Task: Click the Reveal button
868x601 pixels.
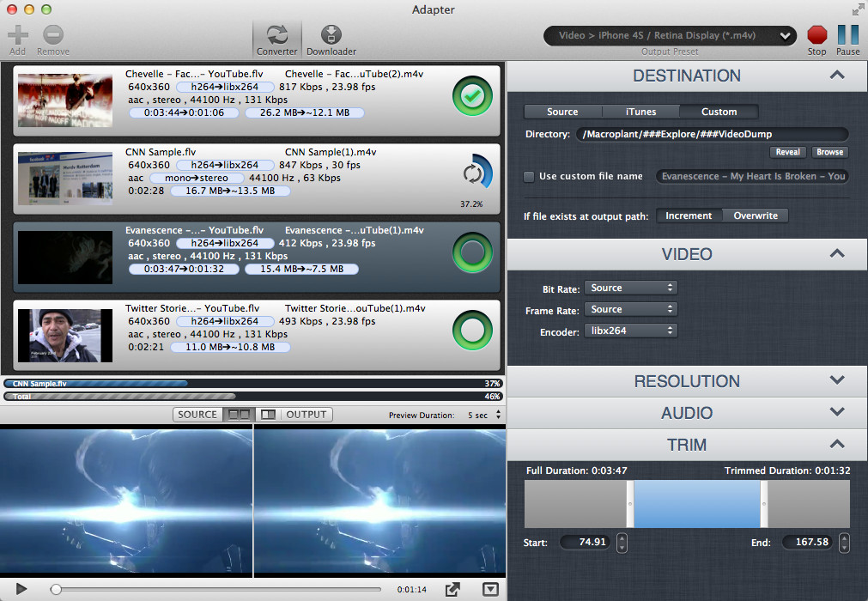Action: [788, 152]
